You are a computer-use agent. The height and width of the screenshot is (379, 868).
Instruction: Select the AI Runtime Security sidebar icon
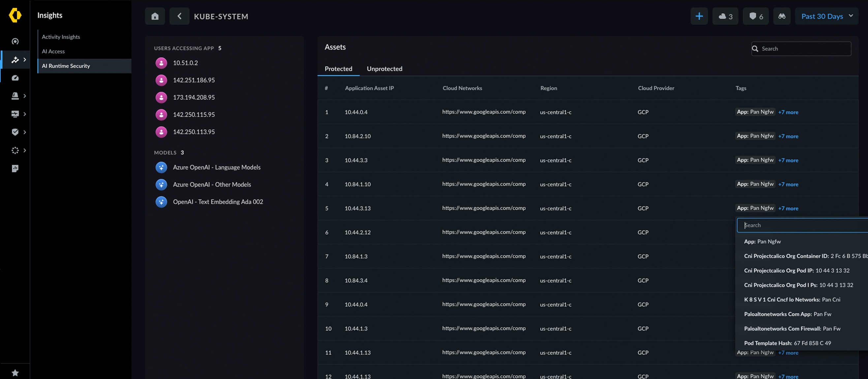click(x=15, y=60)
